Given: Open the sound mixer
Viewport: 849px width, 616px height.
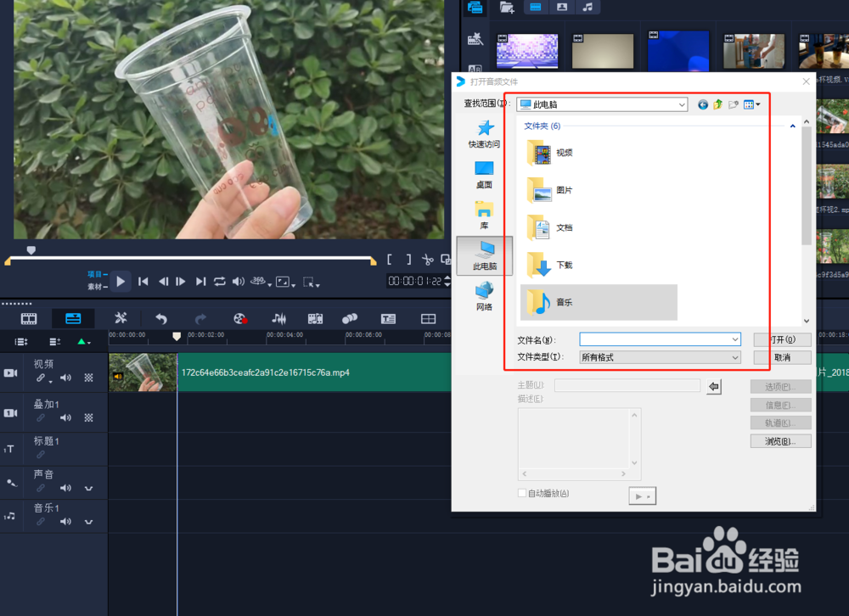Looking at the screenshot, I should click(278, 319).
